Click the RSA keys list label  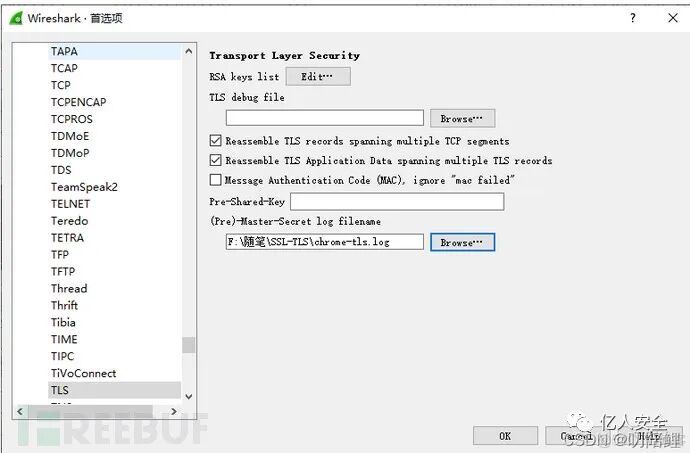click(x=244, y=77)
